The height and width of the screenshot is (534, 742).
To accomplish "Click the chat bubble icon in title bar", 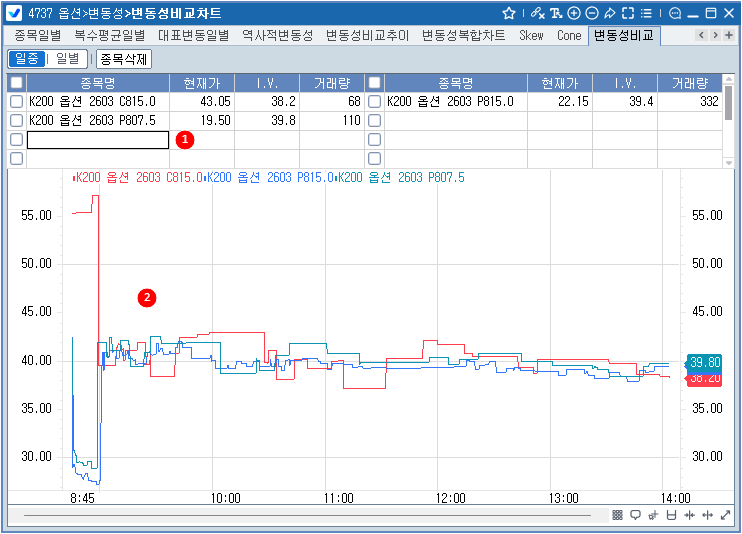I will tap(675, 14).
